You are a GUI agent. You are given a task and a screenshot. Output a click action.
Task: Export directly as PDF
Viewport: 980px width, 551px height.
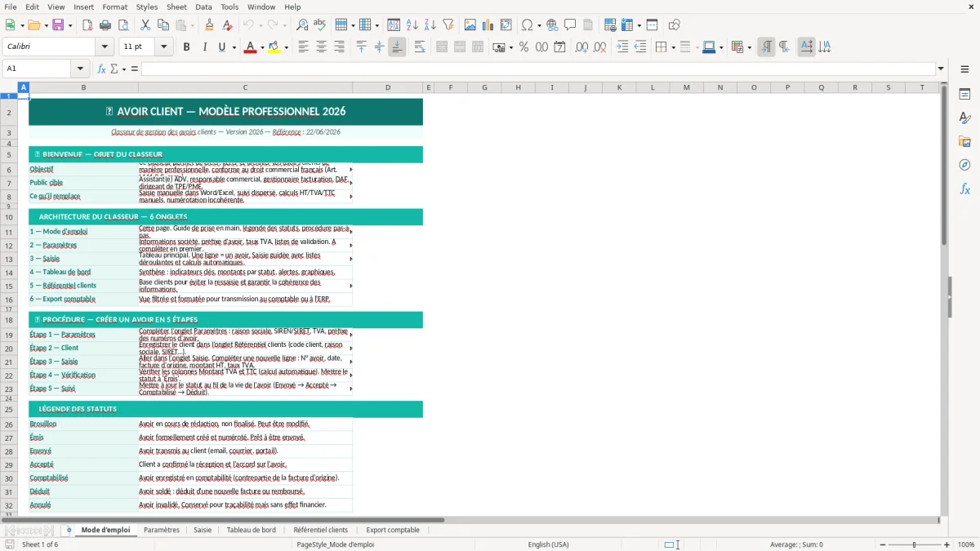[x=87, y=25]
